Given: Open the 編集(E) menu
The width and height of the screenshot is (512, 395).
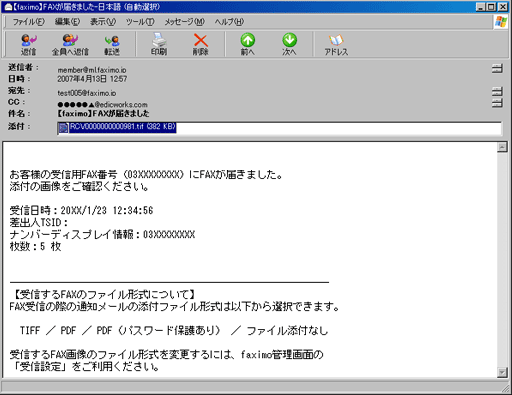Looking at the screenshot, I should (x=67, y=22).
